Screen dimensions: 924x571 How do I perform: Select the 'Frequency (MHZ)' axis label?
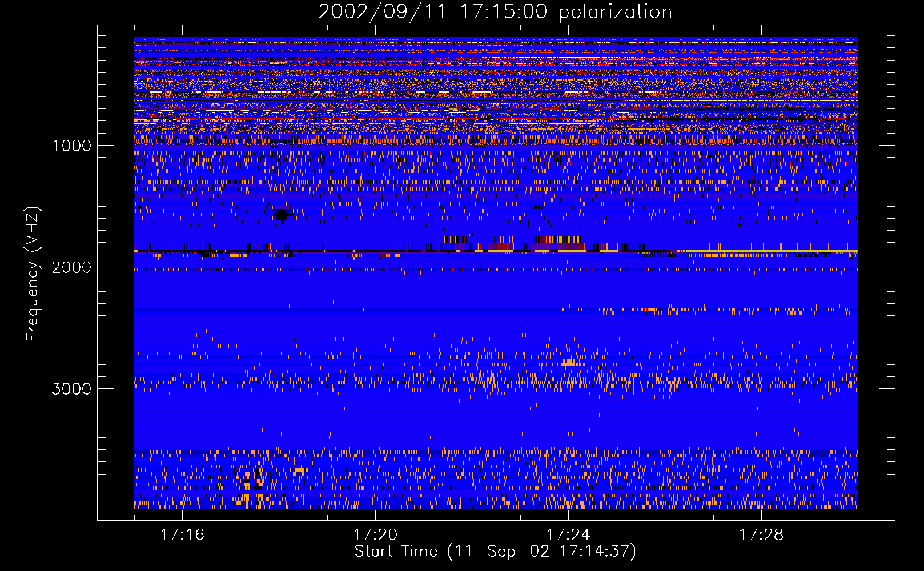(x=33, y=274)
